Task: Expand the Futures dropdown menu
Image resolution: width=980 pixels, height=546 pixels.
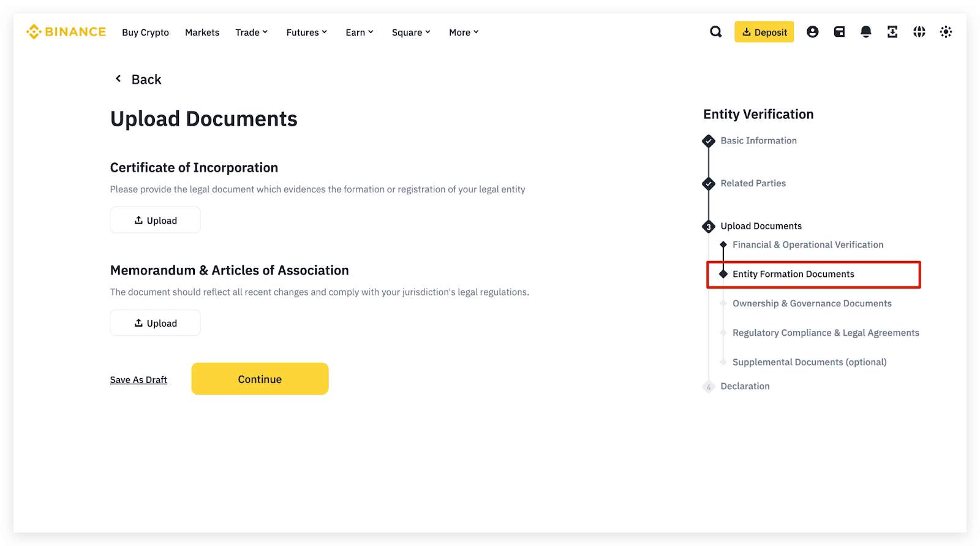Action: click(306, 32)
